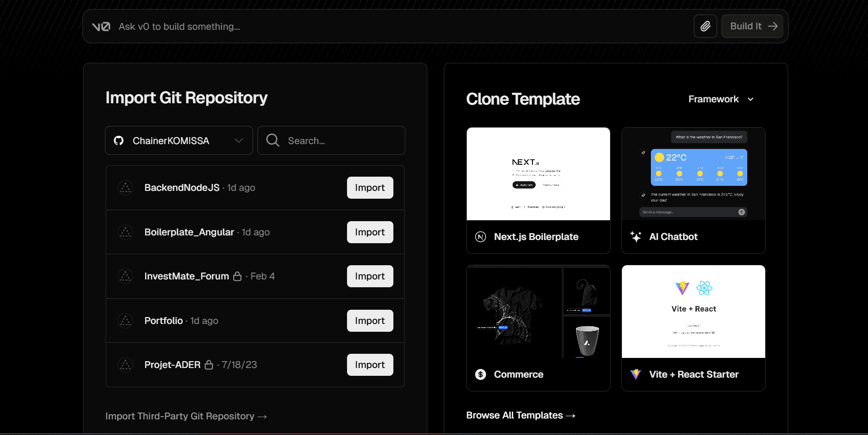
Task: Import the Portfolio repository
Action: (x=370, y=320)
